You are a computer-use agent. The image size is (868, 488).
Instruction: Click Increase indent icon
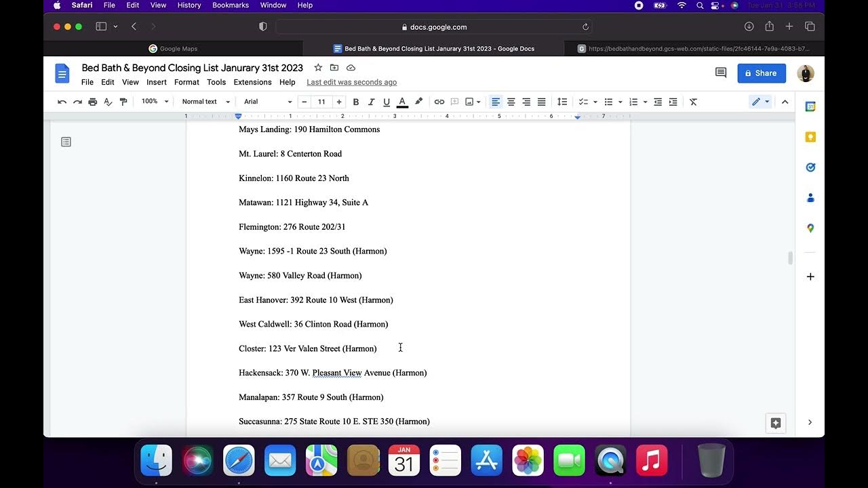coord(673,102)
